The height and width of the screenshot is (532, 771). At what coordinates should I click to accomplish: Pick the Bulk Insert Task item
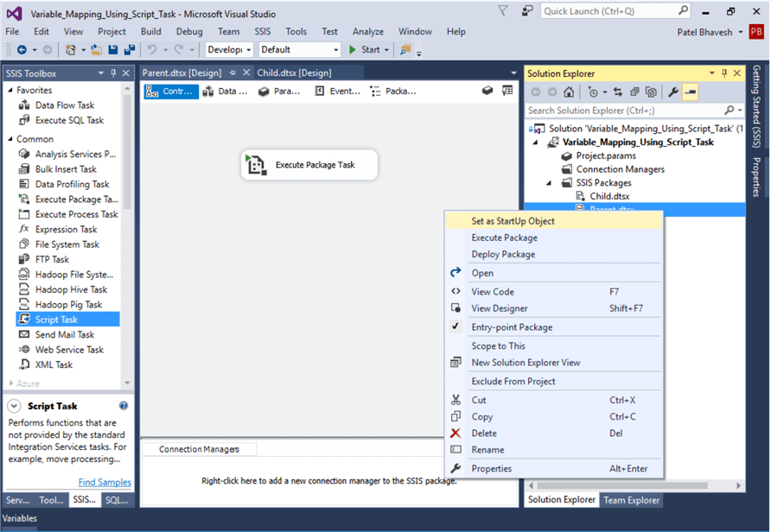point(66,169)
